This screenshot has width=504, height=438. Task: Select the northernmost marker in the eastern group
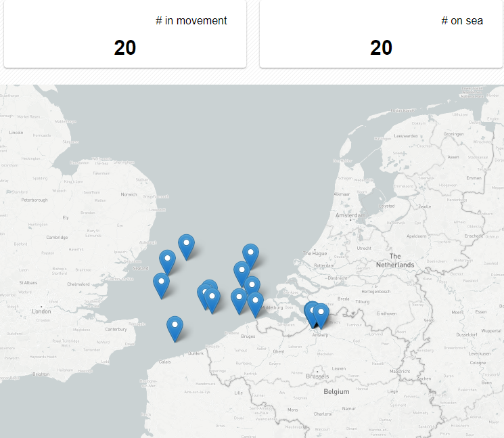click(x=250, y=255)
